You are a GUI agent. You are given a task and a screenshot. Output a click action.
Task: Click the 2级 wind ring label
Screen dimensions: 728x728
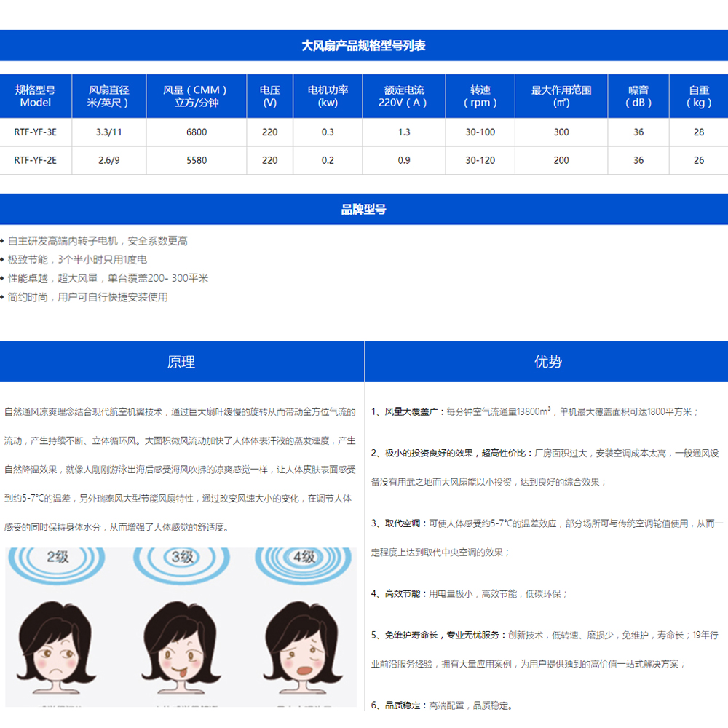[58, 557]
